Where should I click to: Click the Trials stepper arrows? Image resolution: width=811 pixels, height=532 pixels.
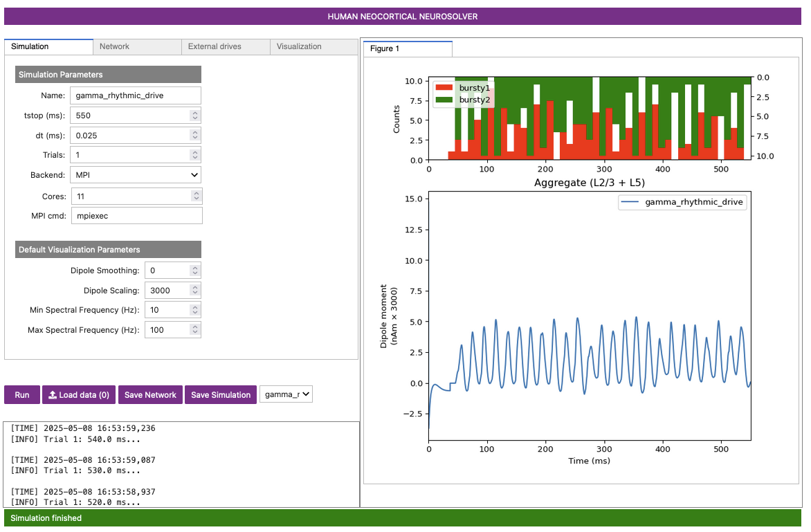[195, 155]
